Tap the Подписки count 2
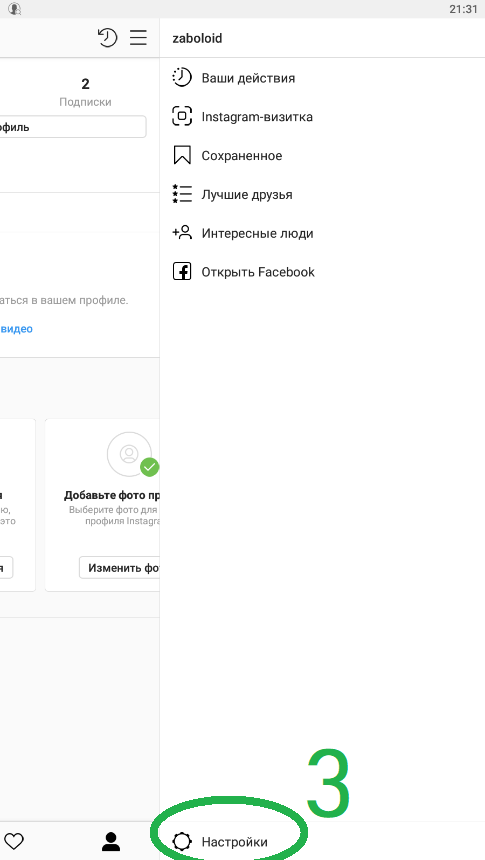 coord(85,84)
